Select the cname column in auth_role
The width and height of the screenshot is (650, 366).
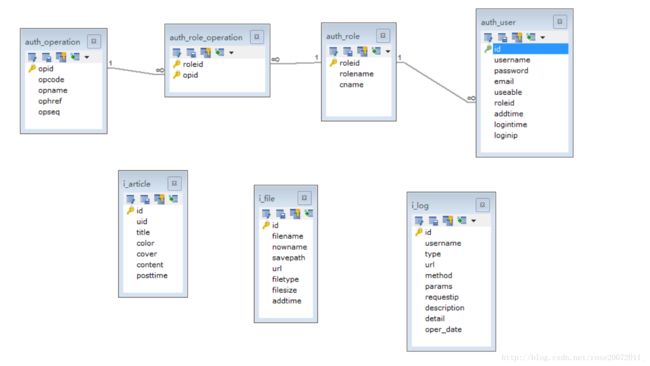[352, 85]
